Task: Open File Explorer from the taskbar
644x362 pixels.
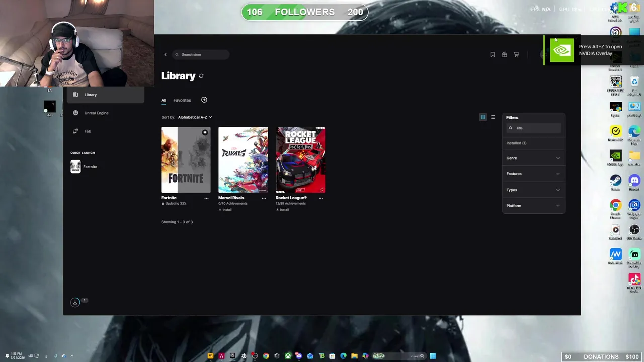Action: coord(354,356)
